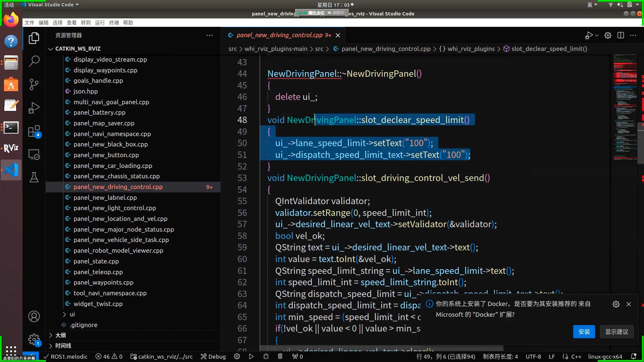The image size is (644, 362).
Task: Open the Explorer more actions ellipsis
Action: [210, 35]
